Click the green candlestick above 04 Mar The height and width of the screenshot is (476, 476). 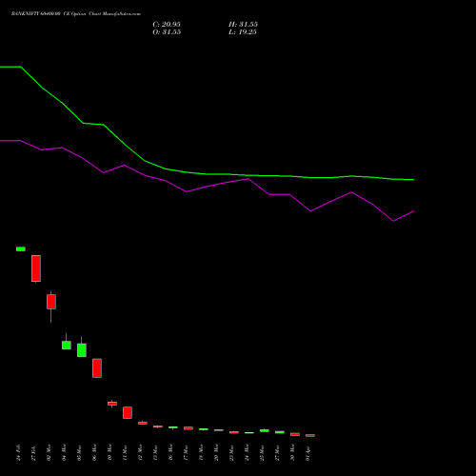[67, 346]
